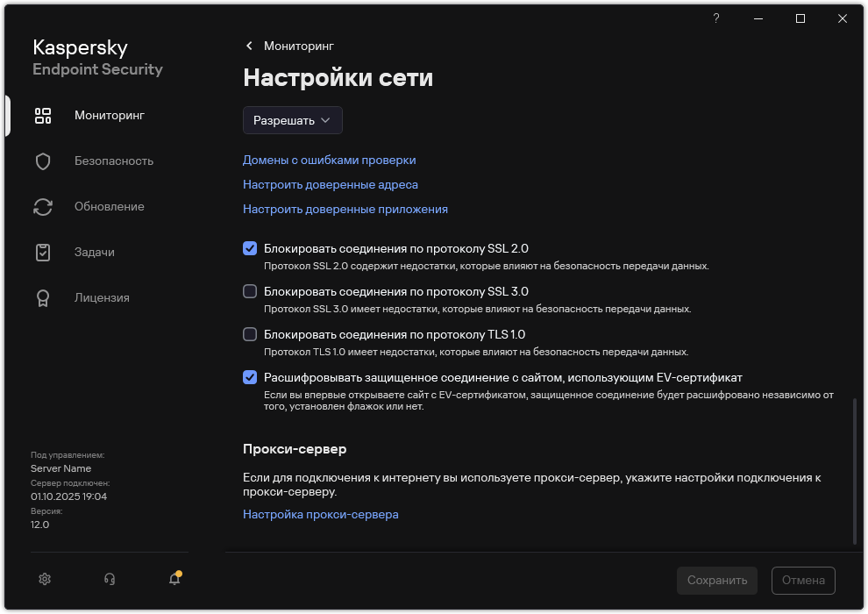Go back using the Мониторинг chevron
Viewport: 868px width, 614px height.
click(249, 46)
